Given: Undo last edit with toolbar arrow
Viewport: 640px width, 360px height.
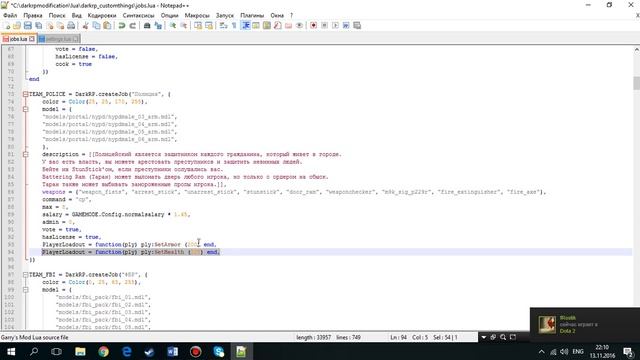Looking at the screenshot, I should tap(122, 26).
